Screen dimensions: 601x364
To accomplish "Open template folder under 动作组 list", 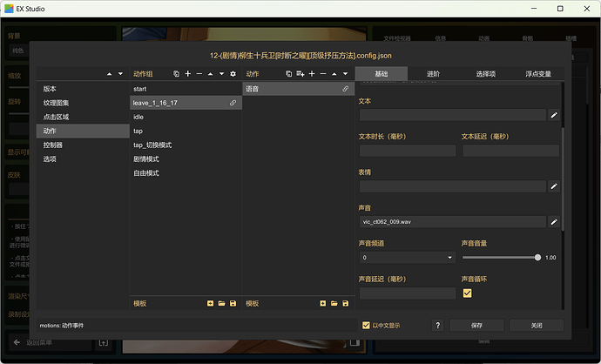I will [221, 303].
